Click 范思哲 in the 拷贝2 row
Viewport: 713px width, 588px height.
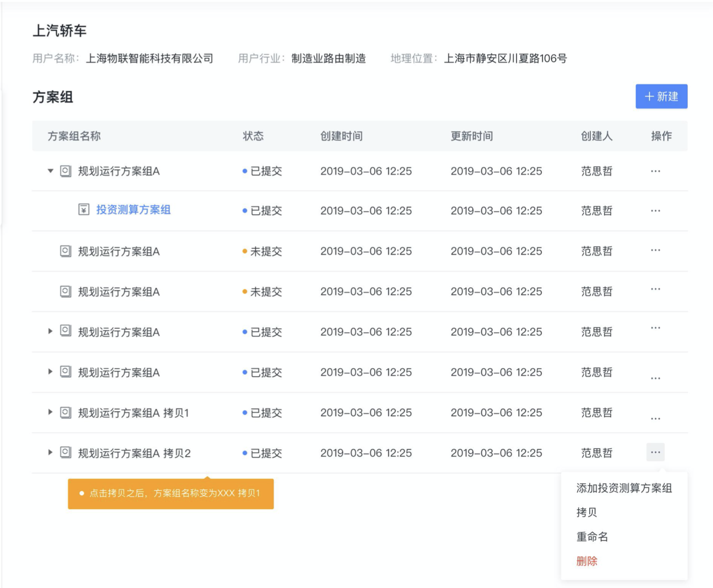coord(596,453)
